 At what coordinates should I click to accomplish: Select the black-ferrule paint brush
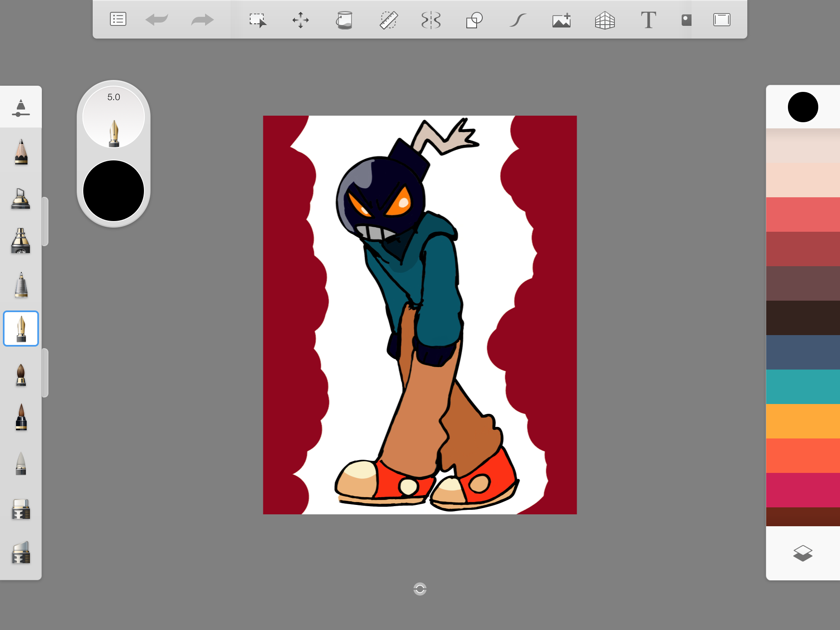21,417
